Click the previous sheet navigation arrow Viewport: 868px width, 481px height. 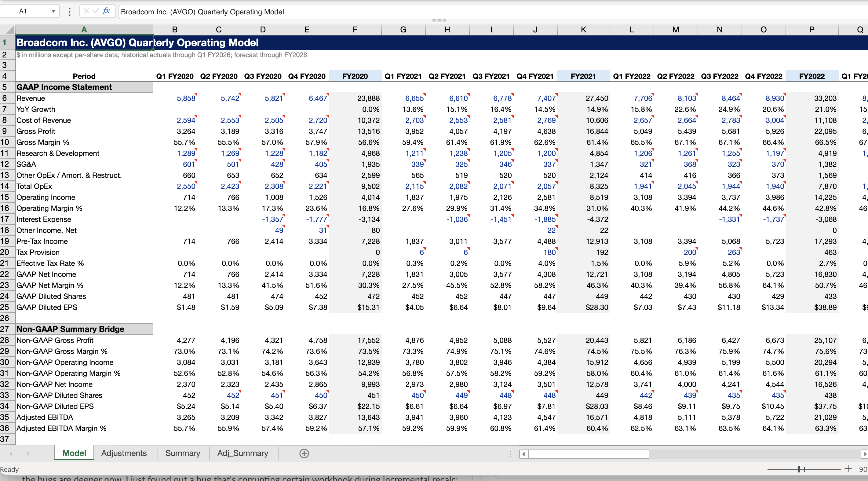coord(11,454)
